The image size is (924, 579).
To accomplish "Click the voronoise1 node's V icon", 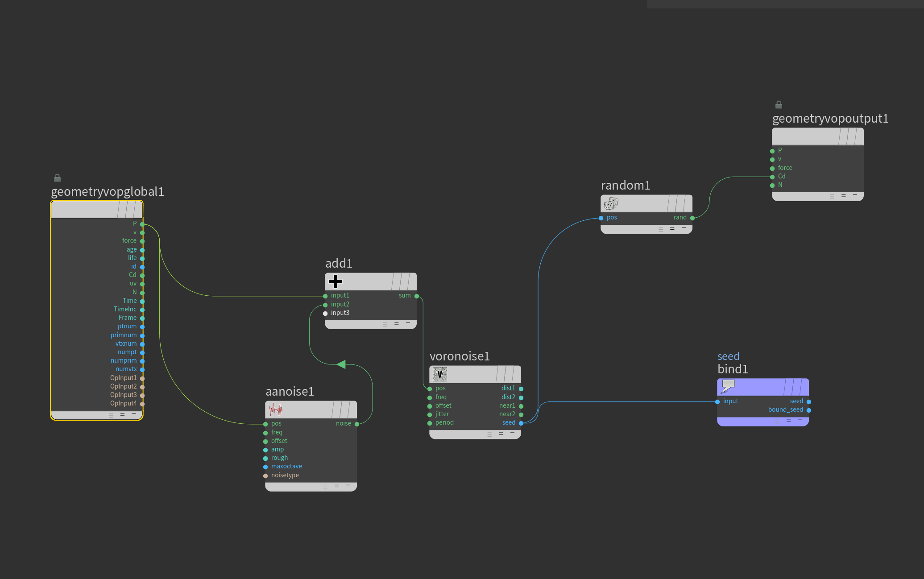I will pos(439,374).
